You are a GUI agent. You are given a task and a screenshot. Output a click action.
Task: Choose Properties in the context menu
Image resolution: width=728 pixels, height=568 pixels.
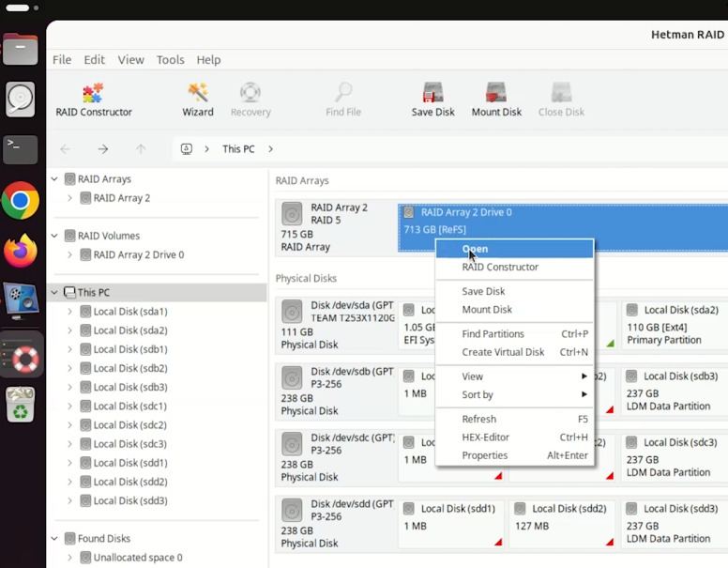[x=514, y=455]
